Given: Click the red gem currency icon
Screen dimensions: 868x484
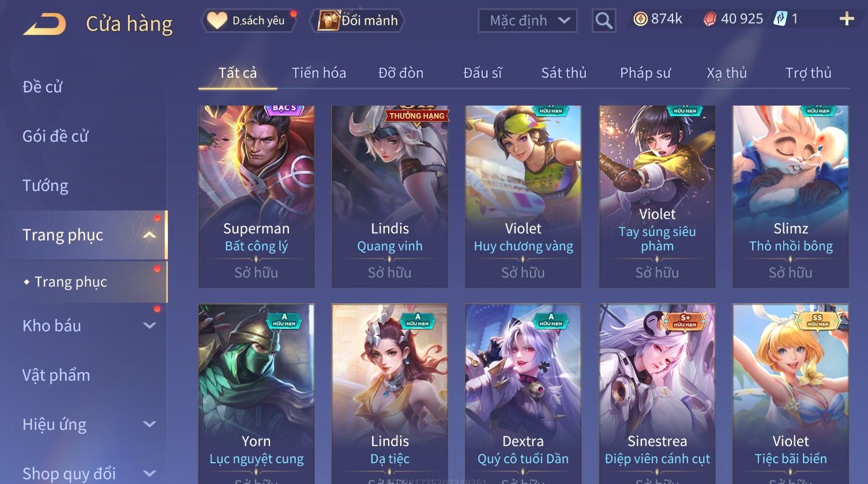Looking at the screenshot, I should click(710, 19).
